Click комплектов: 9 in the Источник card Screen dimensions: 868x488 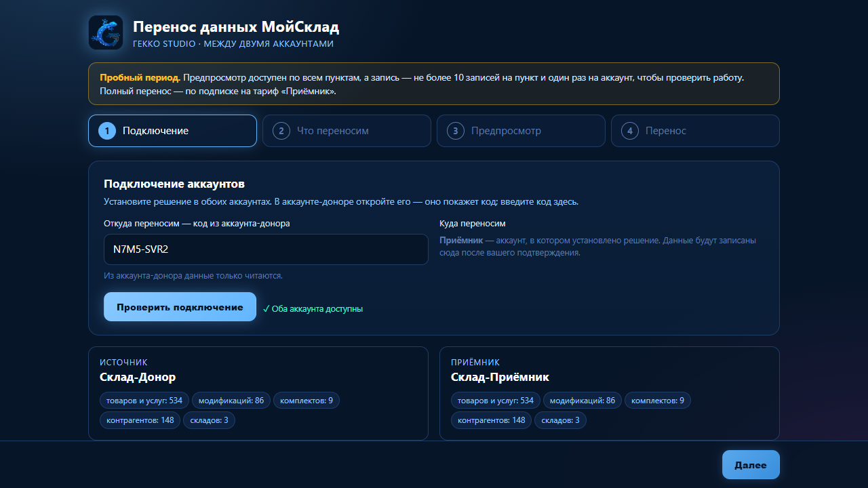click(x=307, y=401)
